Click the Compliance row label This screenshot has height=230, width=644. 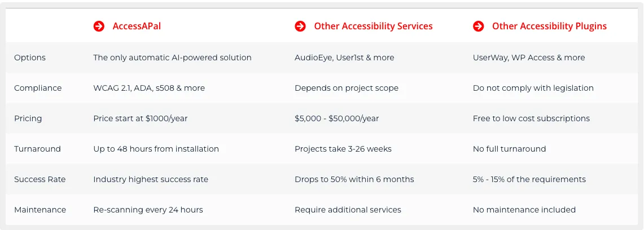(x=38, y=88)
